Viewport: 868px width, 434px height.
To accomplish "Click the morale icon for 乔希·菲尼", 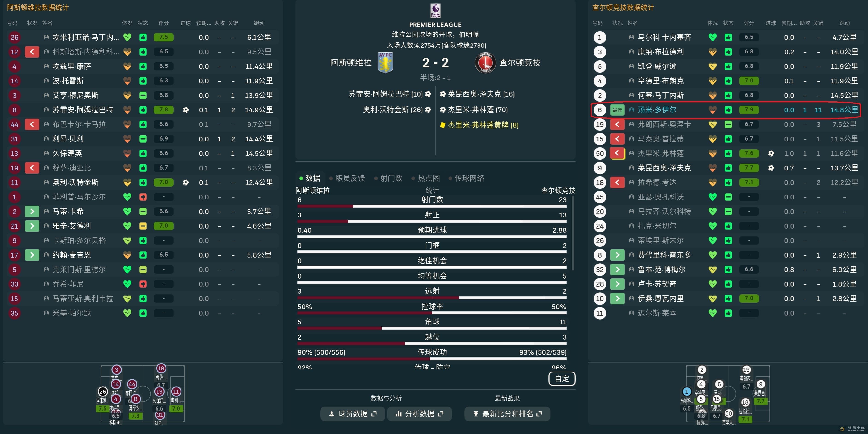I will [x=143, y=284].
